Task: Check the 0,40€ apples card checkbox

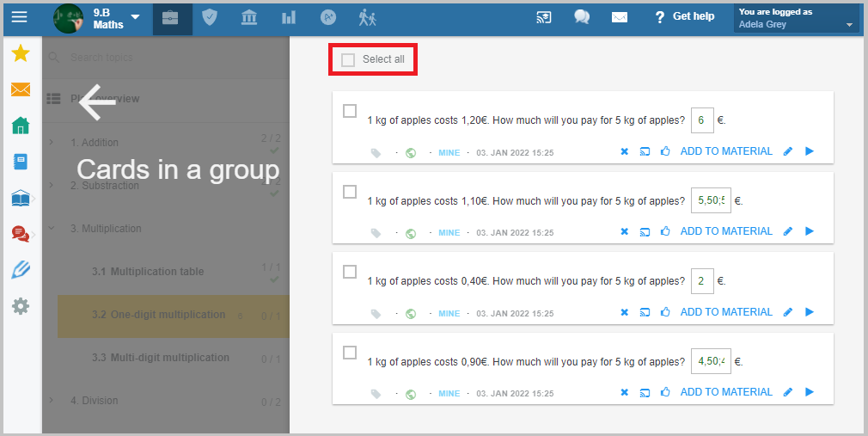Action: pyautogui.click(x=350, y=272)
